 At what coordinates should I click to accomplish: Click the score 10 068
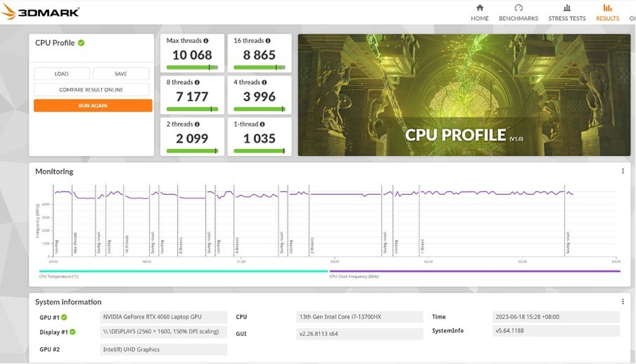(192, 55)
